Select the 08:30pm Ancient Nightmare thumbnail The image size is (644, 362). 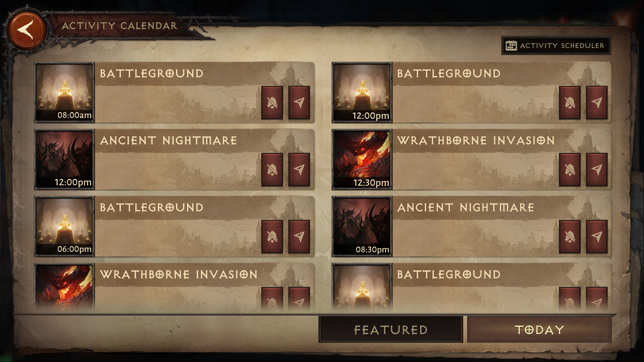tap(362, 227)
